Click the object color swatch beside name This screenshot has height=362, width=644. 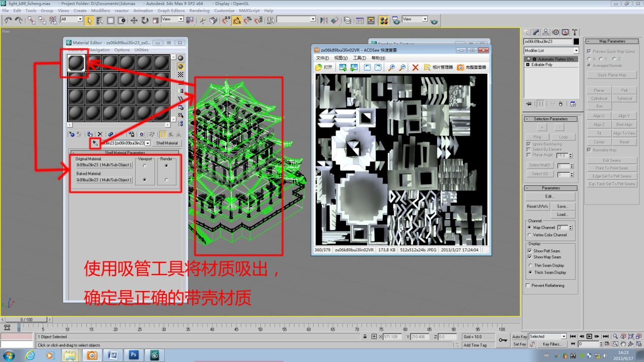[x=576, y=42]
